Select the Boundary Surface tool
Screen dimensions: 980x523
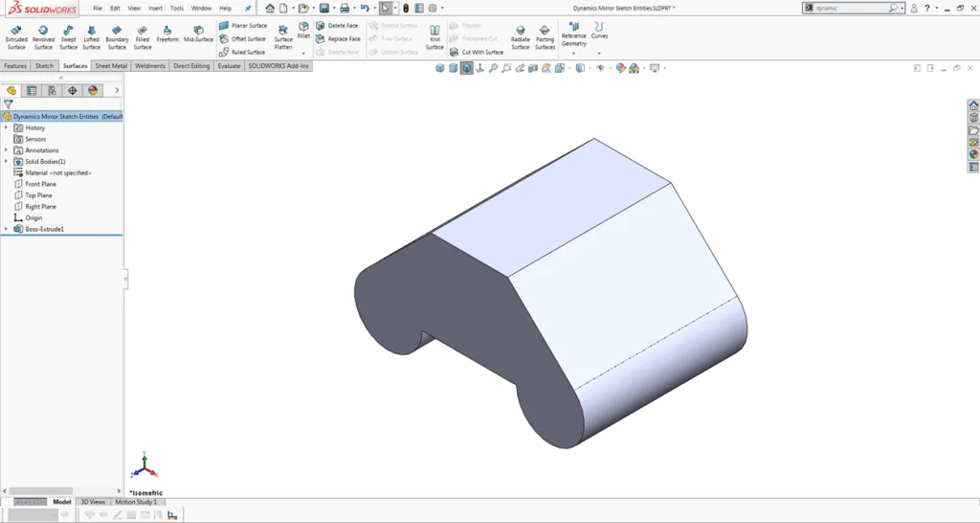click(x=117, y=37)
